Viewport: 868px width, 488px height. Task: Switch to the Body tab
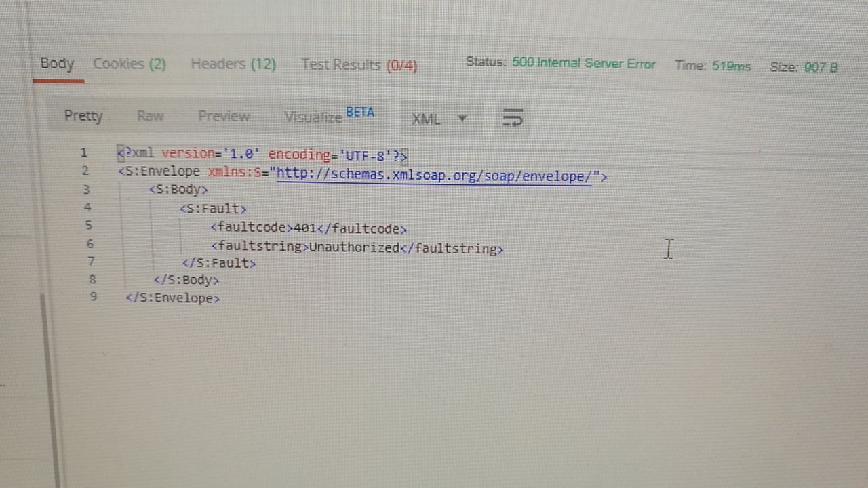tap(57, 64)
